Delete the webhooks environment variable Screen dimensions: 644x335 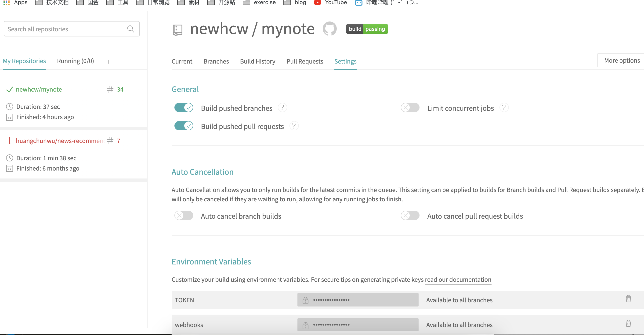pos(628,324)
